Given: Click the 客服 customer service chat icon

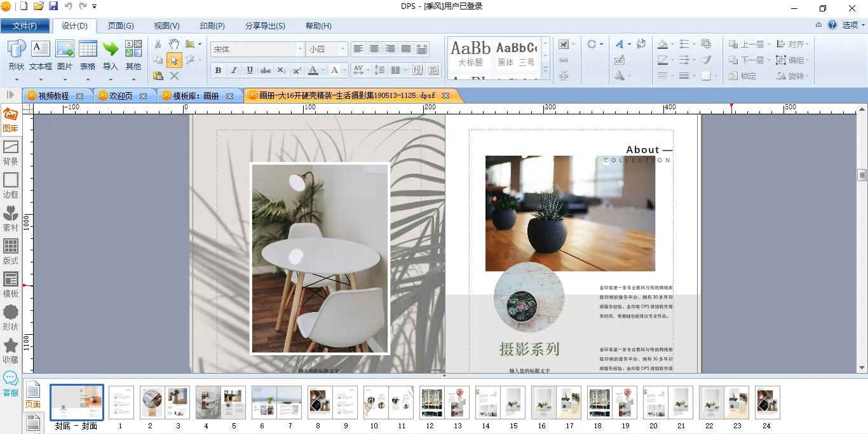Looking at the screenshot, I should tap(11, 383).
